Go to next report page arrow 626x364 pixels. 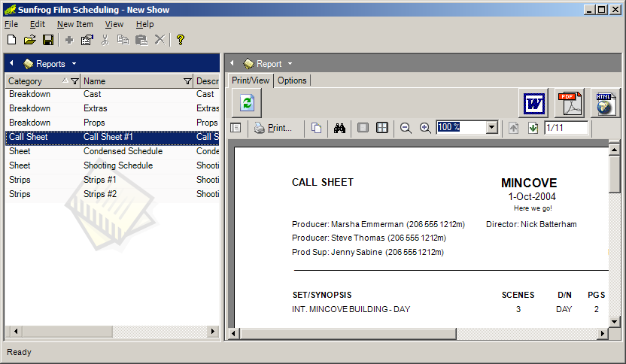[533, 128]
